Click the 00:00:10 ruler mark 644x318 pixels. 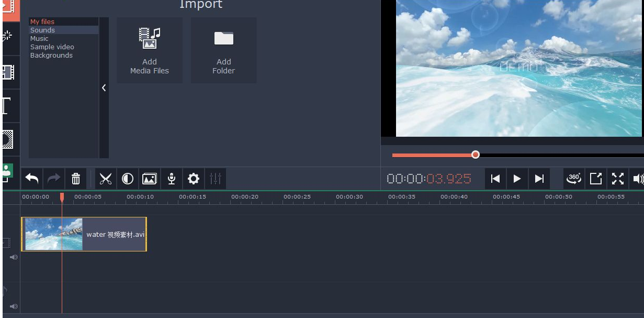[x=140, y=197]
